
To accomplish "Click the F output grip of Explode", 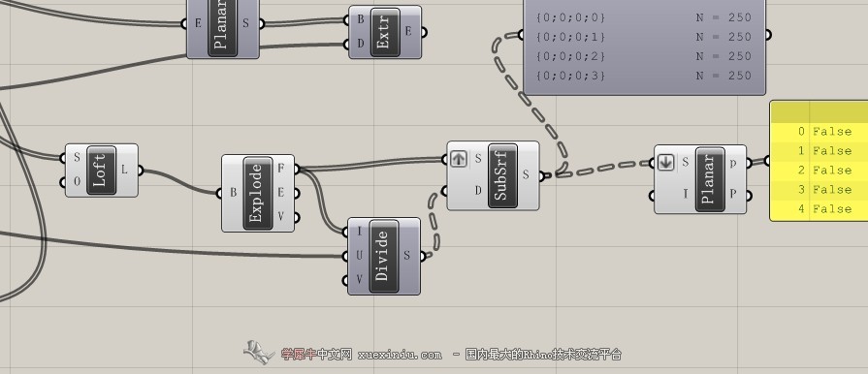I will tap(298, 169).
